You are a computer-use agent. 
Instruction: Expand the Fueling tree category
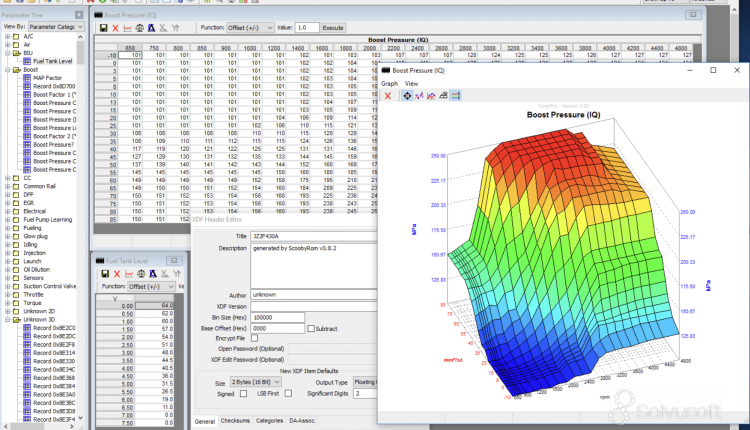point(7,228)
